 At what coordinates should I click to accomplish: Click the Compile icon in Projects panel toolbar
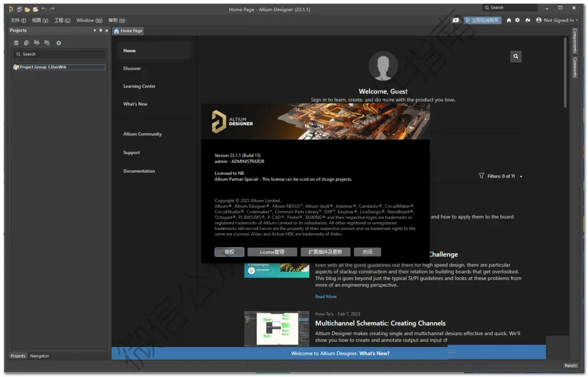(26, 42)
